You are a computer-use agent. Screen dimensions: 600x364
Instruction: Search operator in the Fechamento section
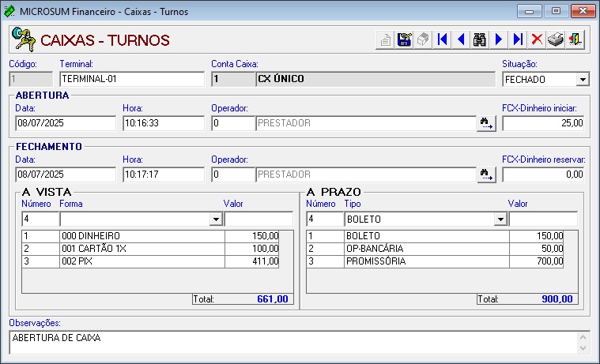[486, 174]
